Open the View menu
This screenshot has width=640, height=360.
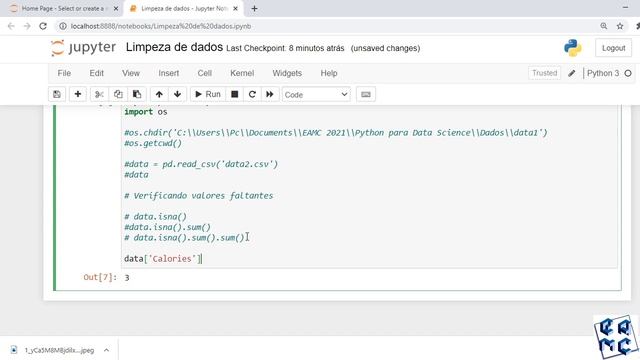[131, 73]
